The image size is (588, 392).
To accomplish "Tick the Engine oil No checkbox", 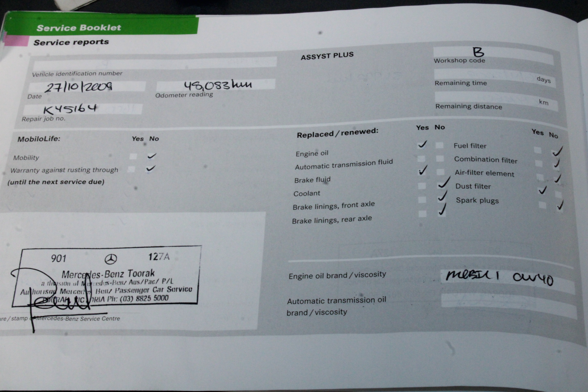I will [x=439, y=145].
